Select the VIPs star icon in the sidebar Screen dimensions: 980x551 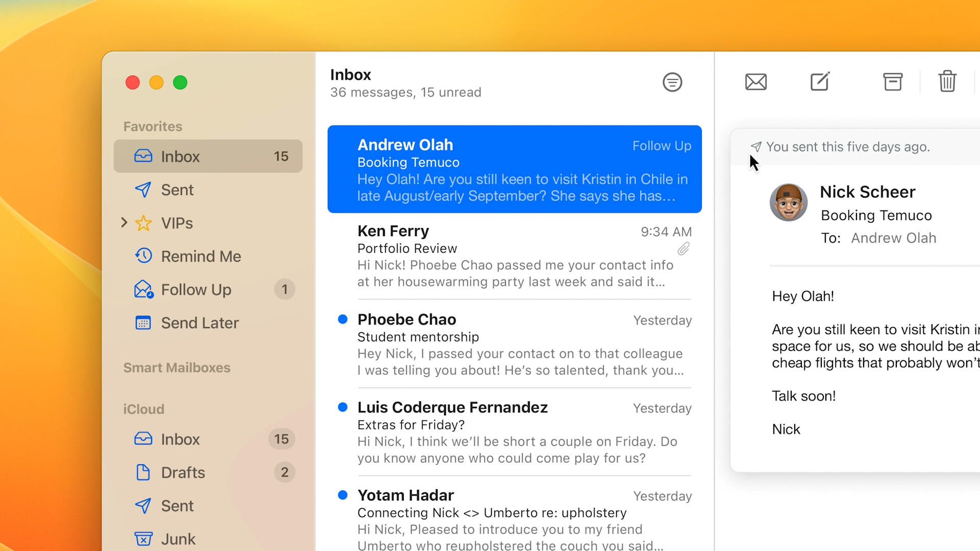click(x=143, y=223)
